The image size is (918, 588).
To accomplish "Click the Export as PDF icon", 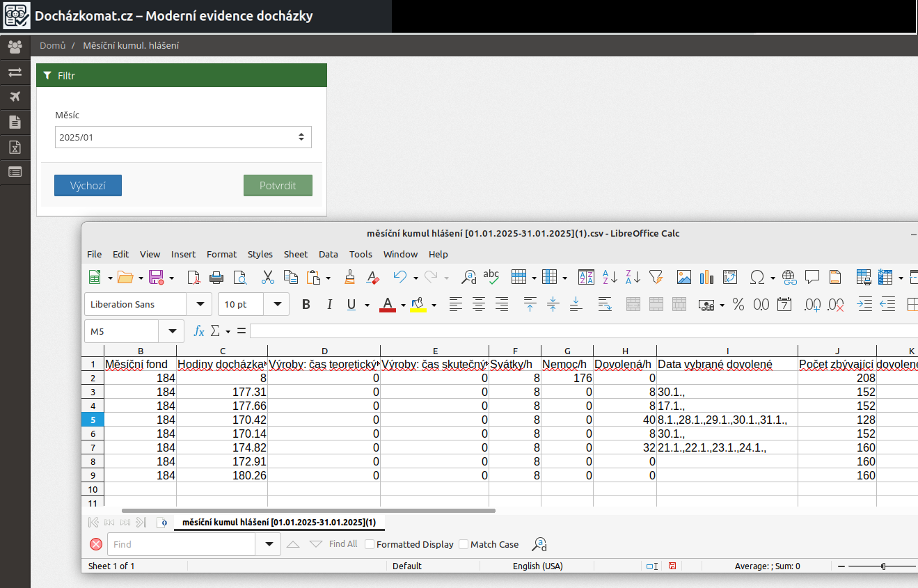I will [x=194, y=278].
